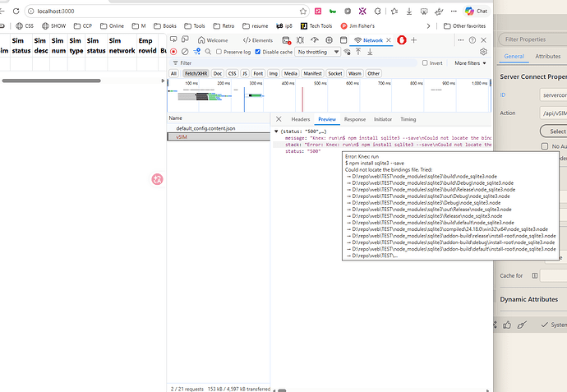
Task: Open the DevTools Console tab icon with error badge
Action: [287, 40]
